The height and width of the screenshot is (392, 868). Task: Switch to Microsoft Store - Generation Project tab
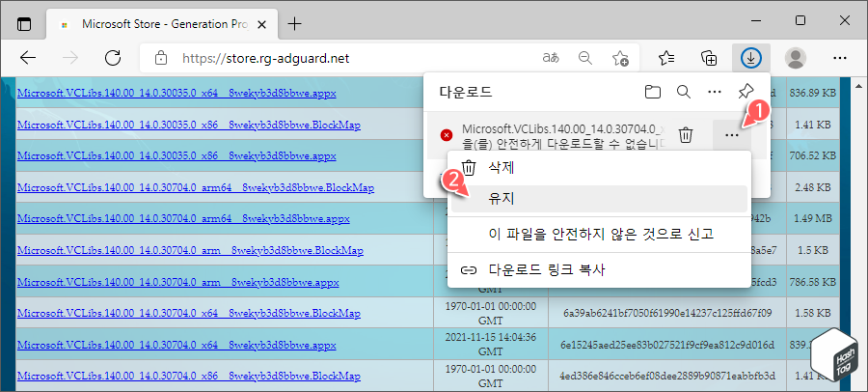160,24
